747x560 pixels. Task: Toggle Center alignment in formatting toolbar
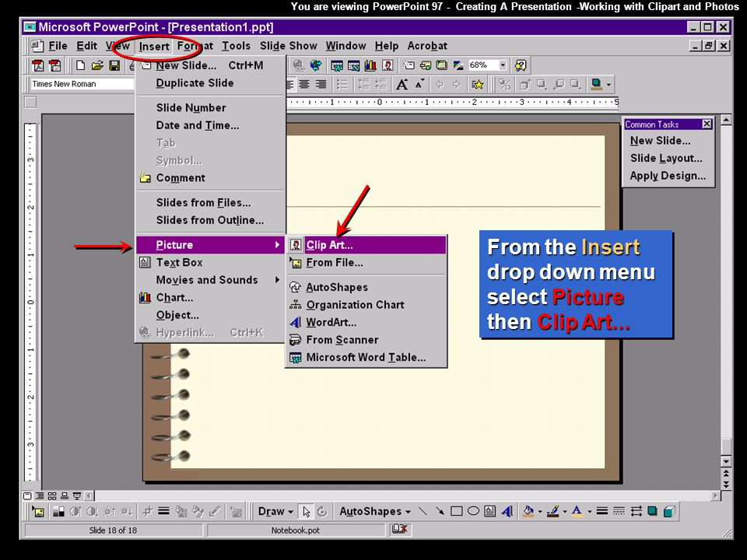[304, 84]
